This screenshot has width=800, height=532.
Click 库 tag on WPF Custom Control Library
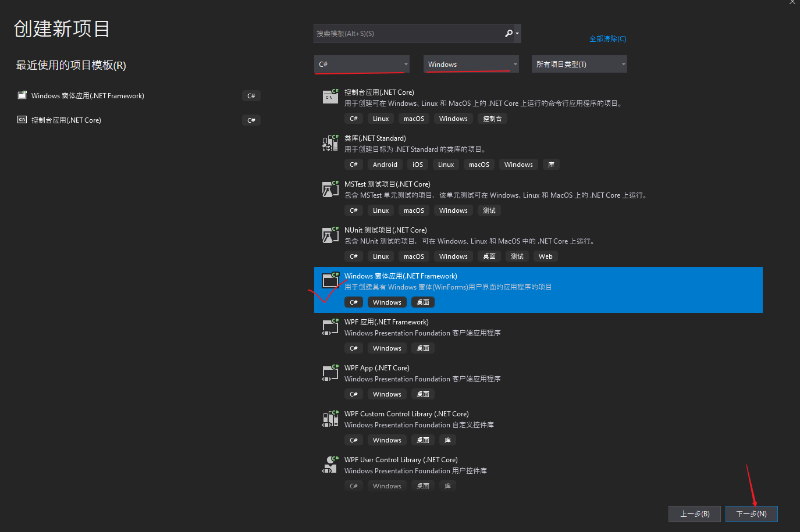(447, 440)
